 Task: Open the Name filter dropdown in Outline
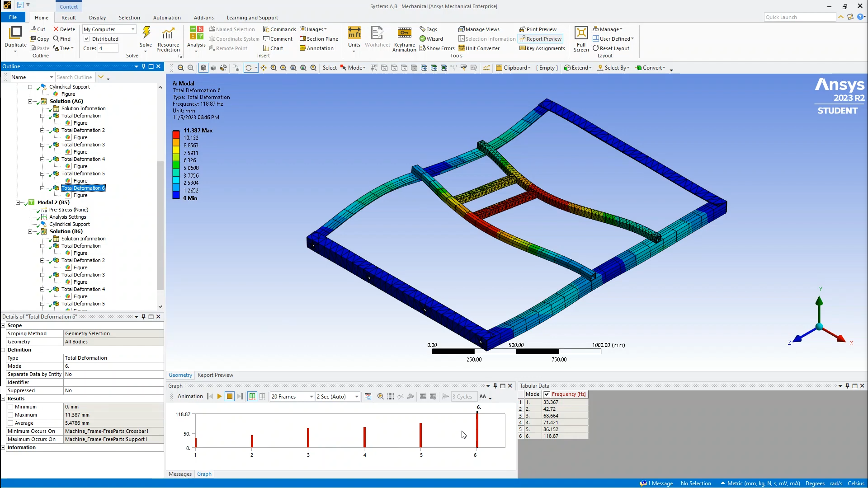32,77
